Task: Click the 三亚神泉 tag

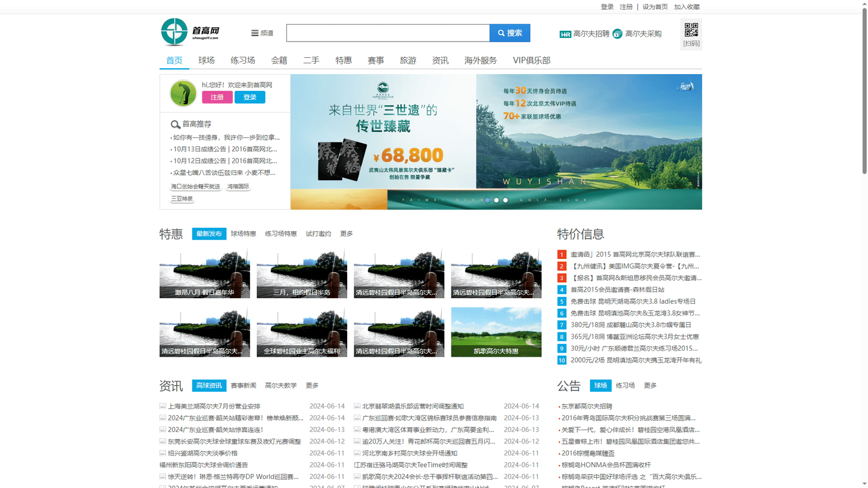Action: pyautogui.click(x=182, y=198)
